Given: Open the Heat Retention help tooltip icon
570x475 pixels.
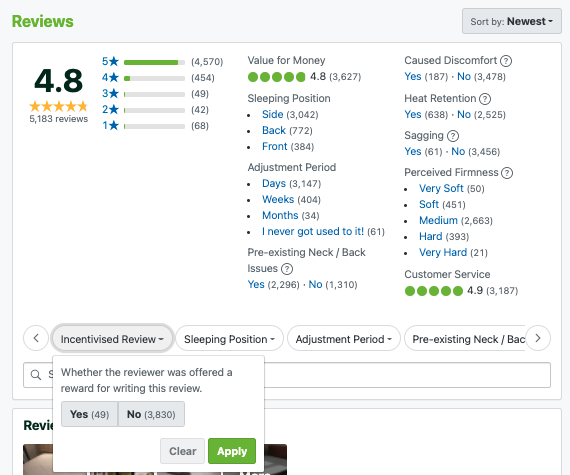Looking at the screenshot, I should pos(485,99).
